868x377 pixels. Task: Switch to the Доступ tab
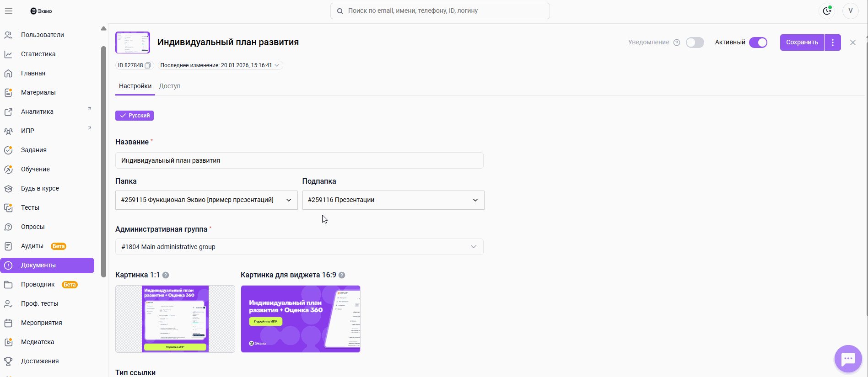(x=170, y=86)
